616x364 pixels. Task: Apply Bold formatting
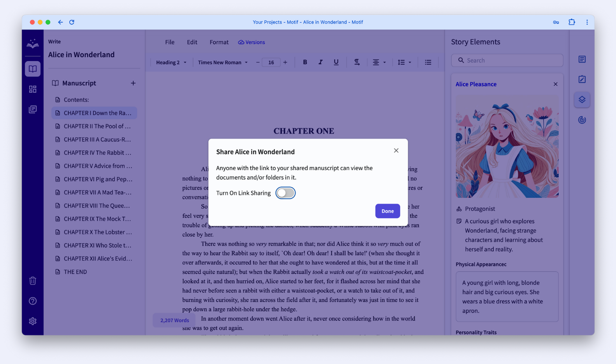(x=305, y=62)
